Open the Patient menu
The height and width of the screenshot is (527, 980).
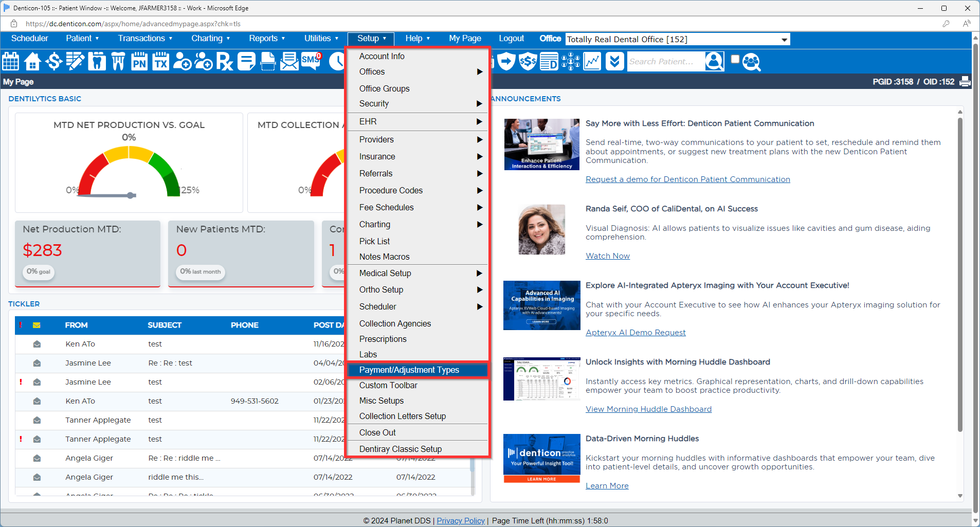click(x=82, y=39)
